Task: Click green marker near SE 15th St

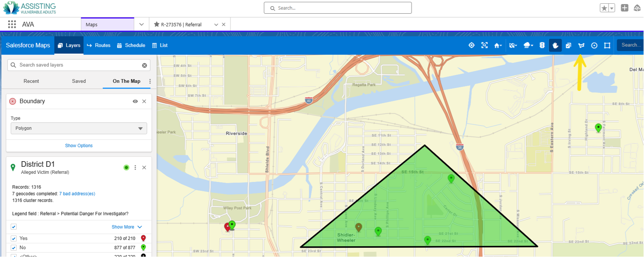Action: pos(451,179)
